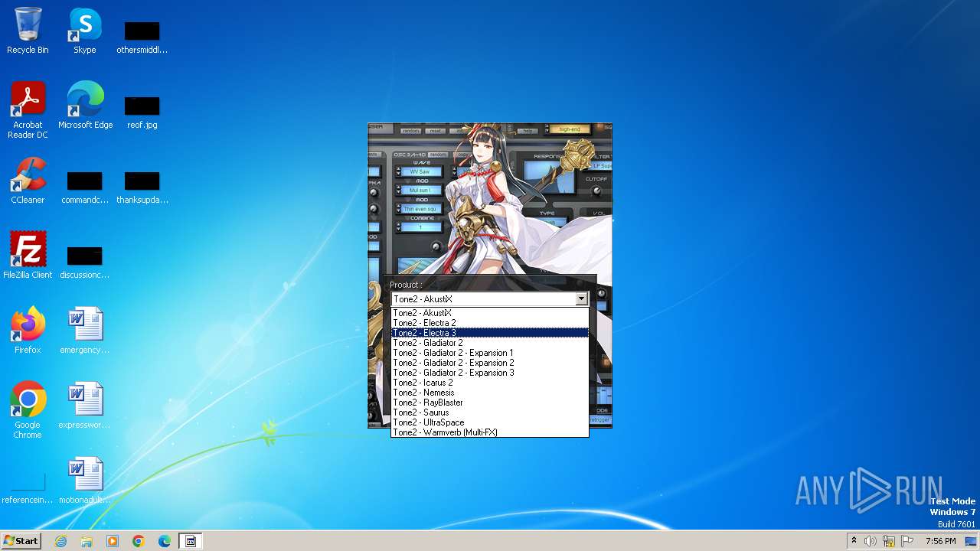Screen dimensions: 980x551
Task: Open the volume control in tray
Action: [871, 541]
